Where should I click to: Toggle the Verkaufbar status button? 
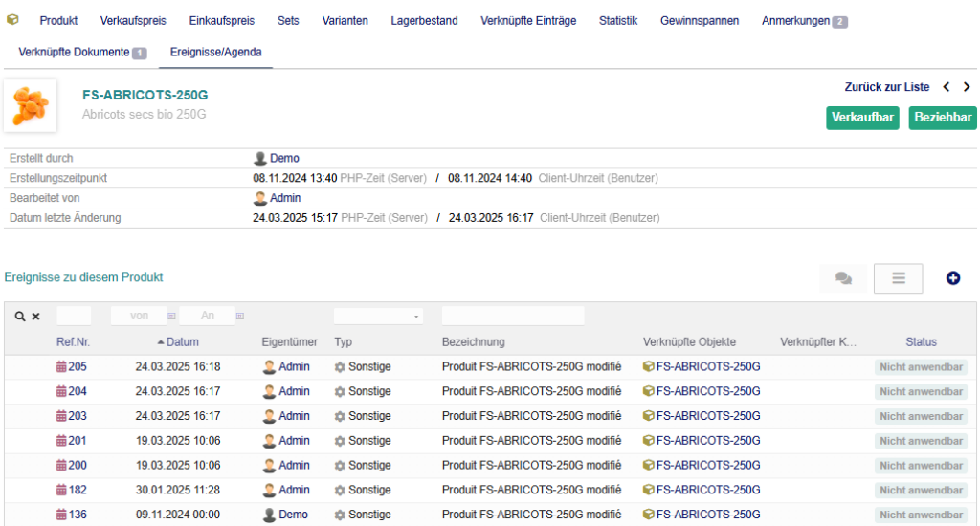[x=862, y=118]
